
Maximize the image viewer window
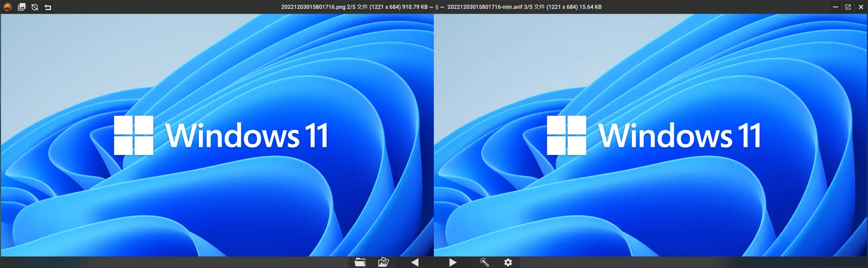coord(848,7)
